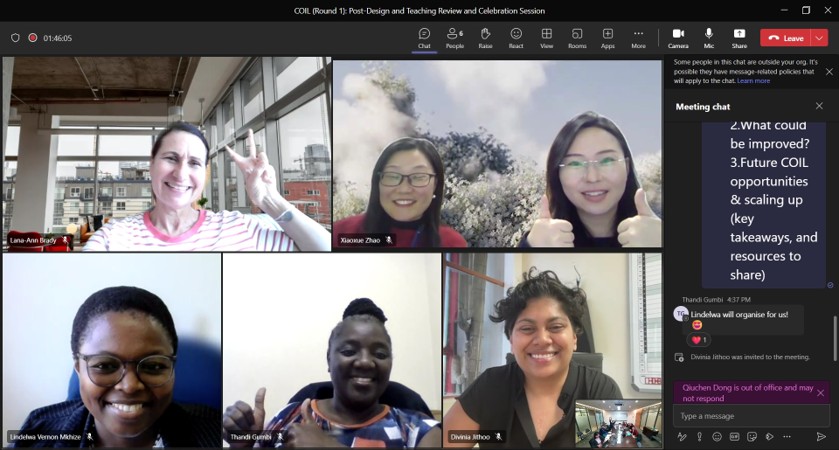Raise your hand in the meeting
Image resolution: width=839 pixels, height=450 pixels.
tap(485, 37)
